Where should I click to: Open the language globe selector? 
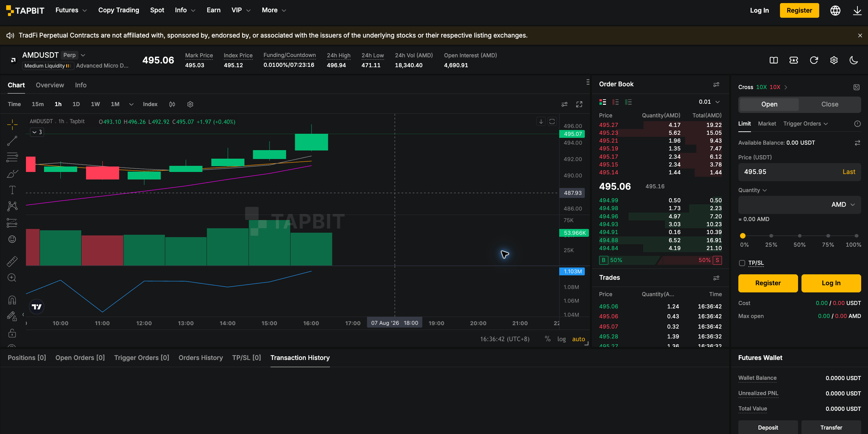pos(835,11)
